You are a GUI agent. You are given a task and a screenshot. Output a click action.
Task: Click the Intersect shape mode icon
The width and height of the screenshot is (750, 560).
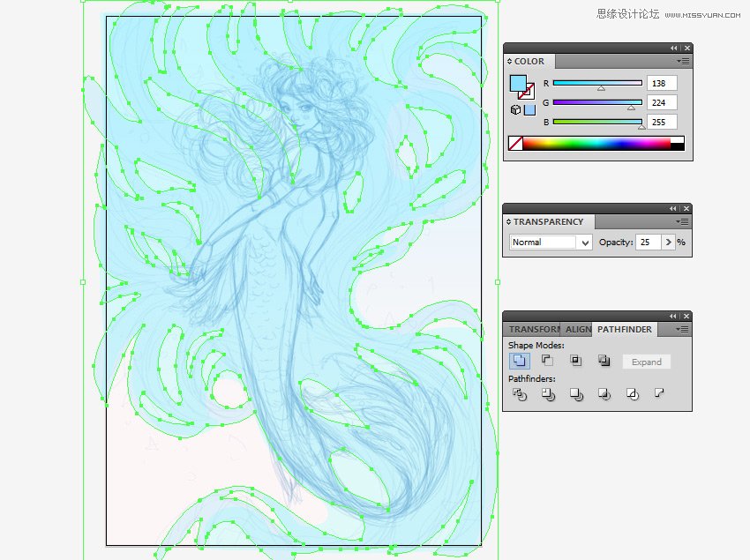pos(576,360)
